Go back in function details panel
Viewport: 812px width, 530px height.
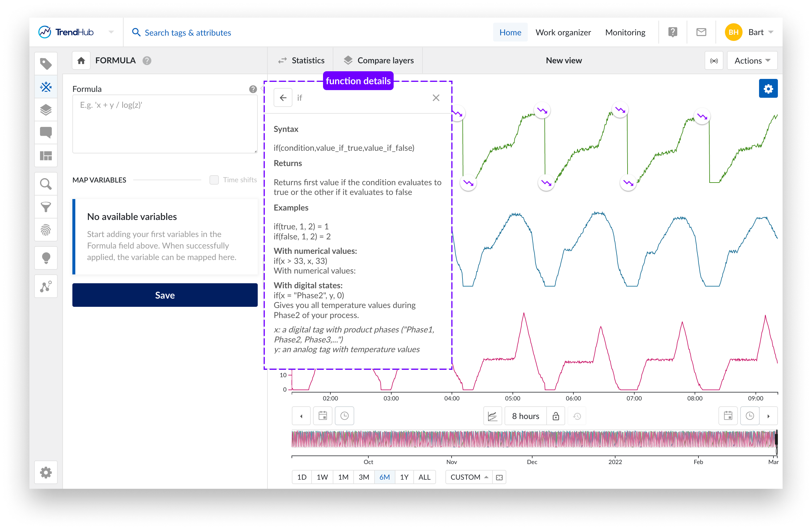[283, 98]
